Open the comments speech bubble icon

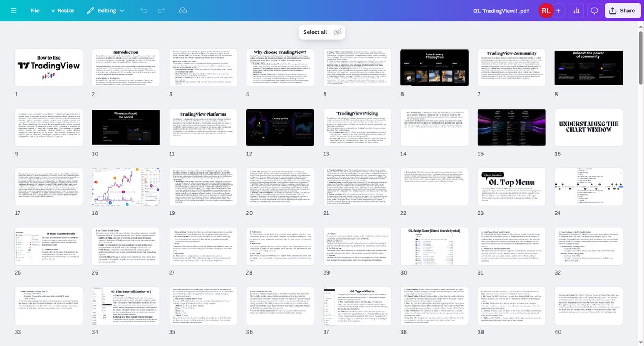(x=594, y=10)
